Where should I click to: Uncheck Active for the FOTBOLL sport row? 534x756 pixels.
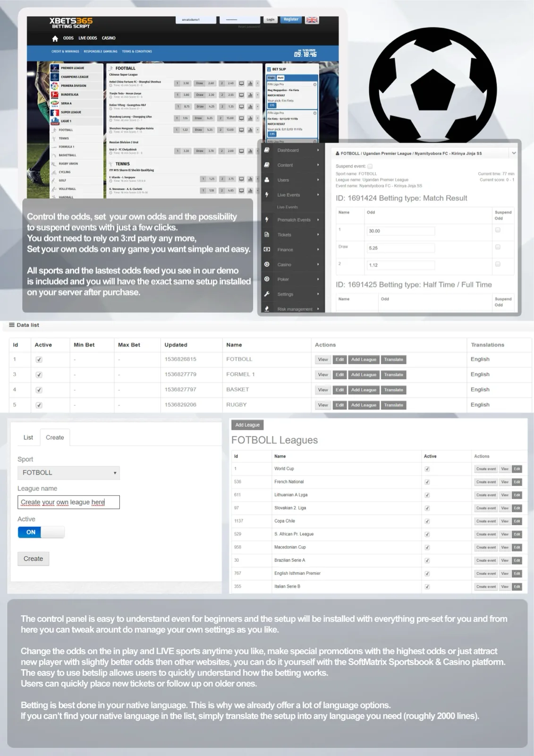tap(39, 360)
